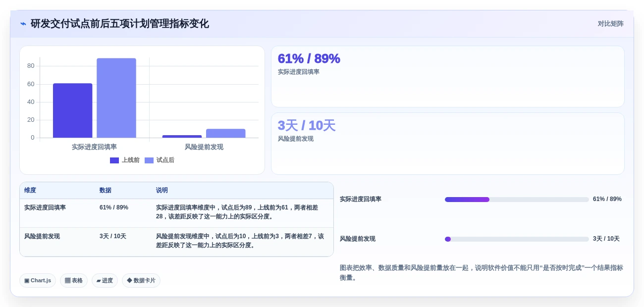
Task: Select table cell 风险提前发现
Action: pyautogui.click(x=42, y=236)
